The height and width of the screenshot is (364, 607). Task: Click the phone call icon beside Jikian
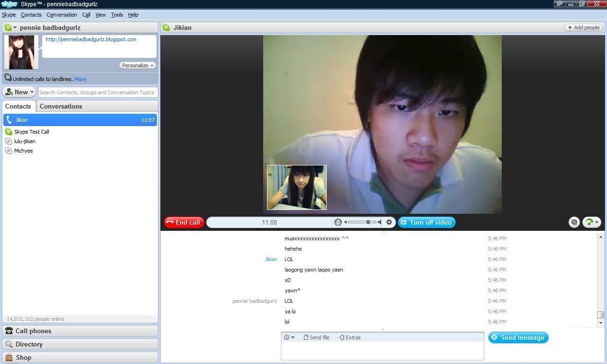tap(9, 120)
